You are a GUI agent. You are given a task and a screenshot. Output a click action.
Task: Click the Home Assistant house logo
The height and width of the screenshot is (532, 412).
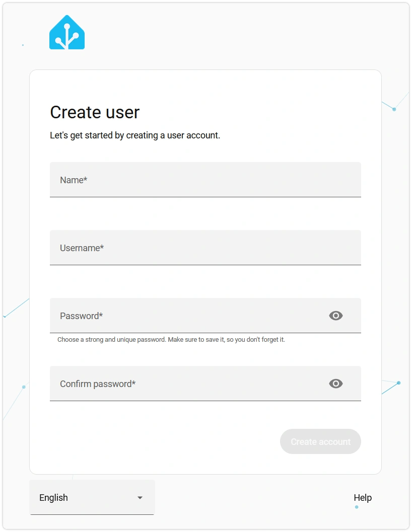[67, 33]
